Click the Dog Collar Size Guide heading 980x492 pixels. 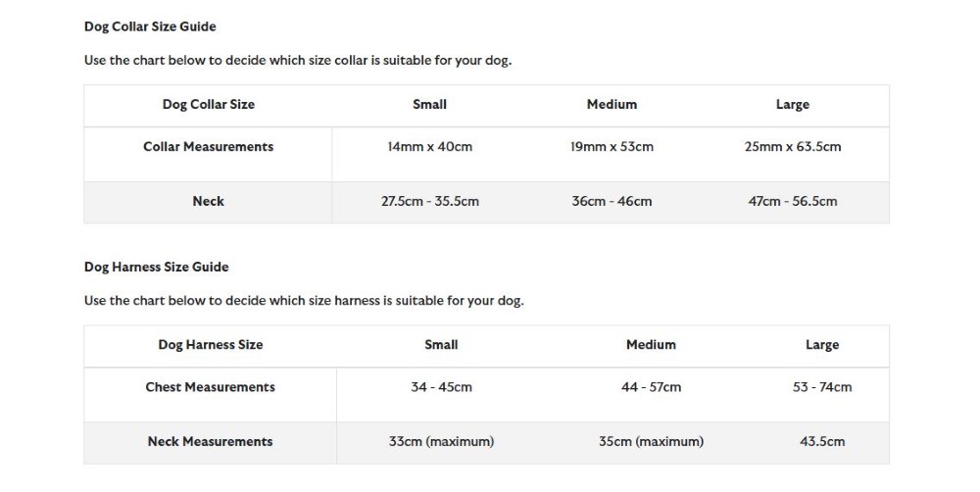pyautogui.click(x=150, y=26)
